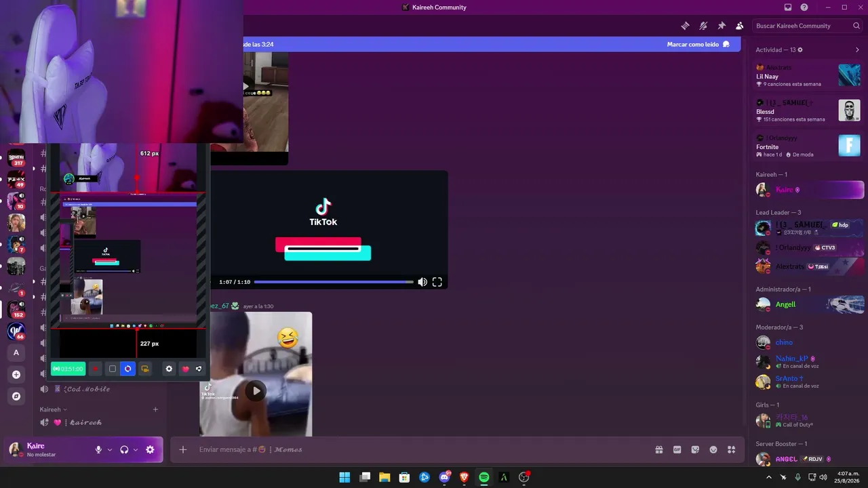Viewport: 868px width, 488px height.
Task: Play the TikTok clip with laughing emoji
Action: pos(256,390)
